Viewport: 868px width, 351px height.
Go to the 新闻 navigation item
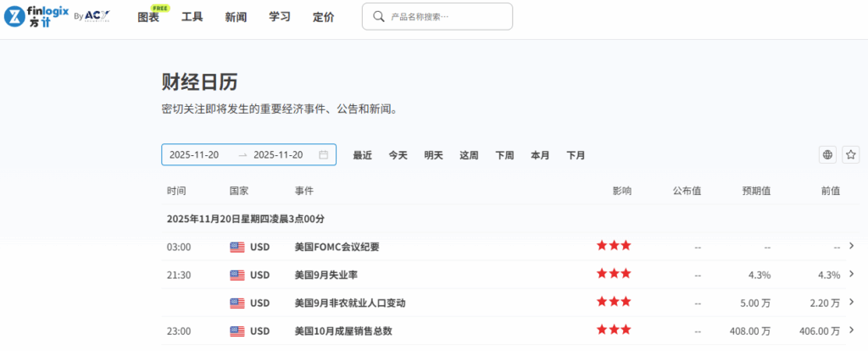236,17
